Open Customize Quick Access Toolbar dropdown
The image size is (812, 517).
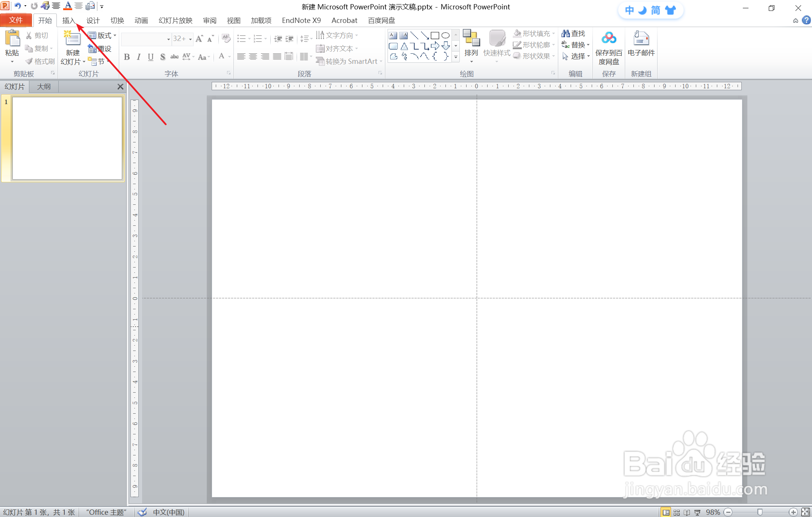click(x=102, y=6)
